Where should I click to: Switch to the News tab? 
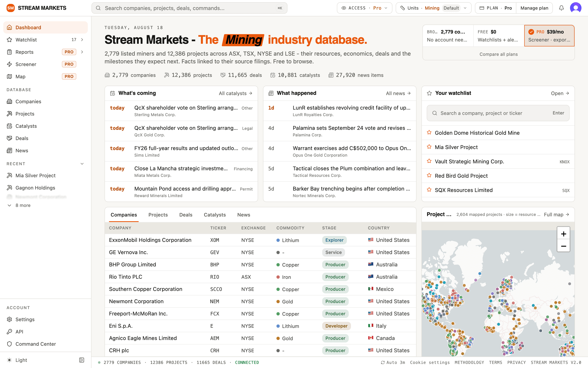(x=243, y=215)
